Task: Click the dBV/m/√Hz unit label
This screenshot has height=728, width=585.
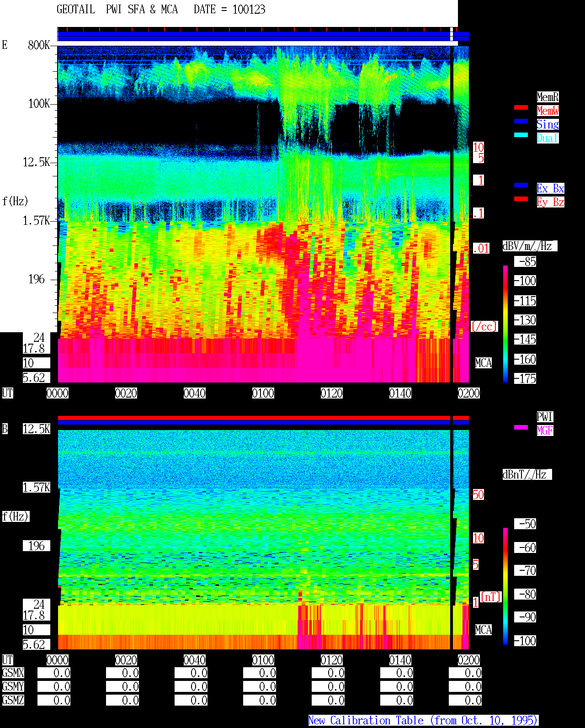Action: pyautogui.click(x=530, y=246)
